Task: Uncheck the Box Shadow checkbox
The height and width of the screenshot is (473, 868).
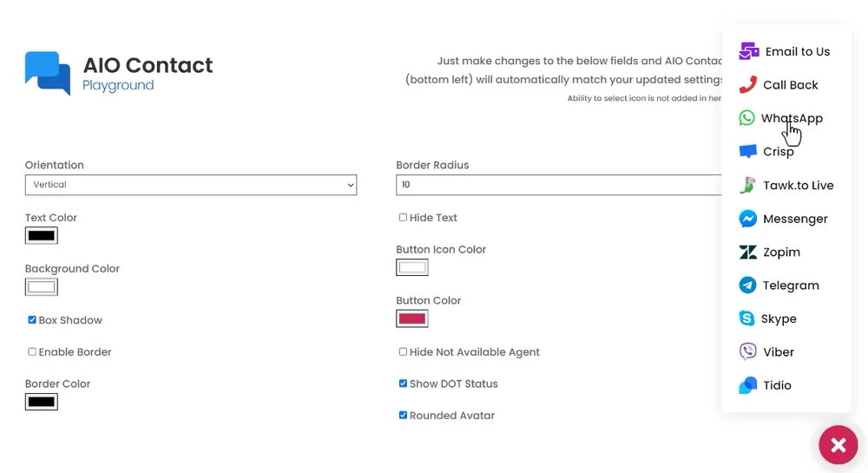Action: tap(32, 319)
